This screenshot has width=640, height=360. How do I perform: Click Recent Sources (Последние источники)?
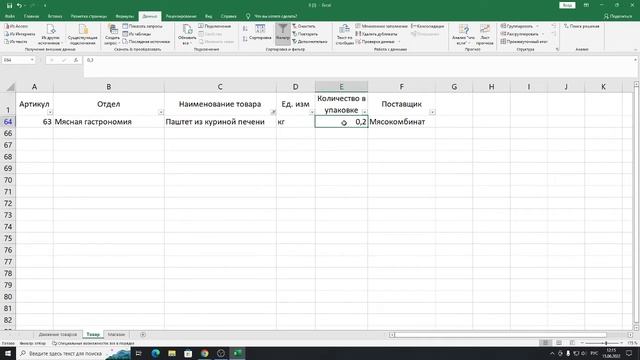pos(146,42)
